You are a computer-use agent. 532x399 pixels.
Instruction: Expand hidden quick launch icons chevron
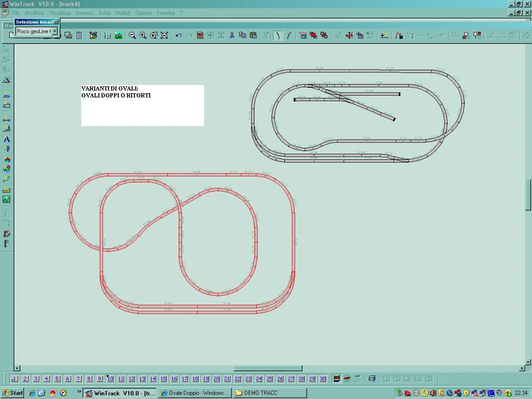[x=79, y=392]
